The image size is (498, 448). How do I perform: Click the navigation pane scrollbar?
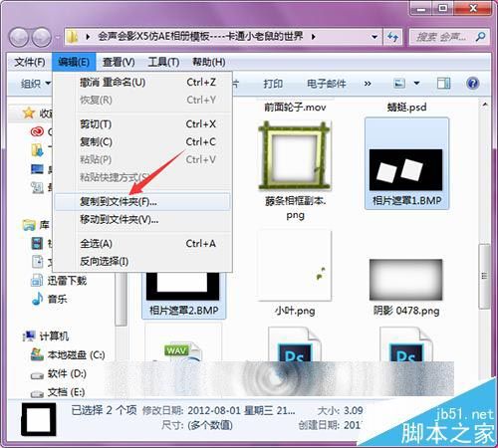pyautogui.click(x=122, y=299)
